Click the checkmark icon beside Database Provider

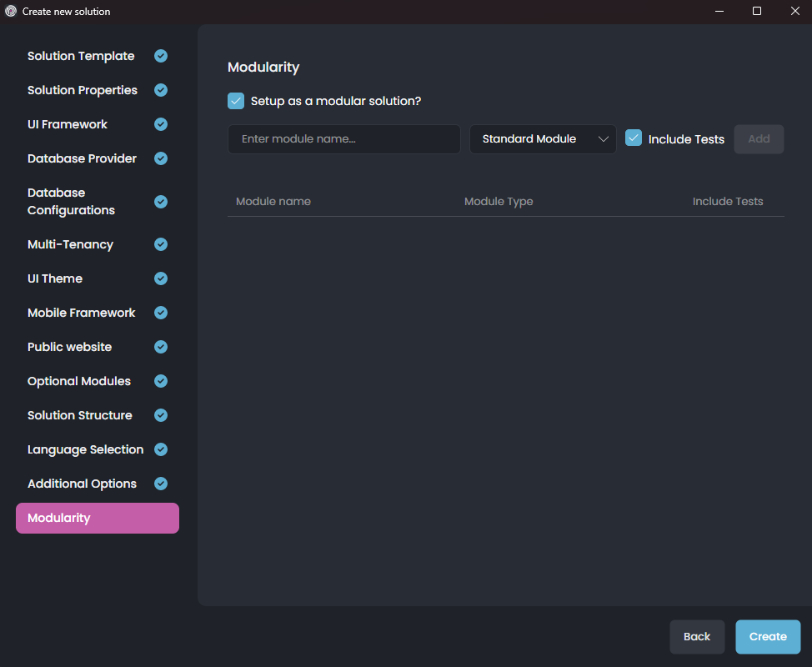(160, 158)
